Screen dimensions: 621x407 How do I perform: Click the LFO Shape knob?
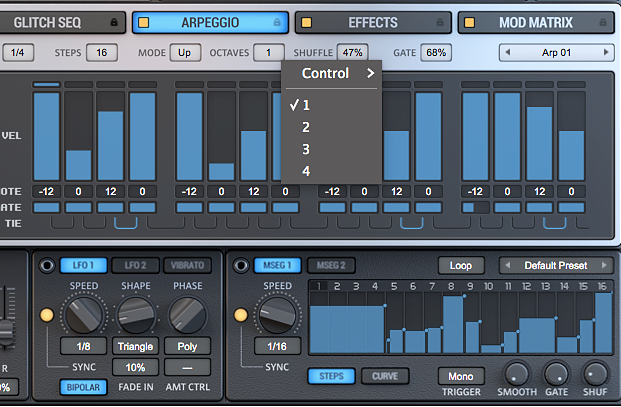[x=136, y=315]
